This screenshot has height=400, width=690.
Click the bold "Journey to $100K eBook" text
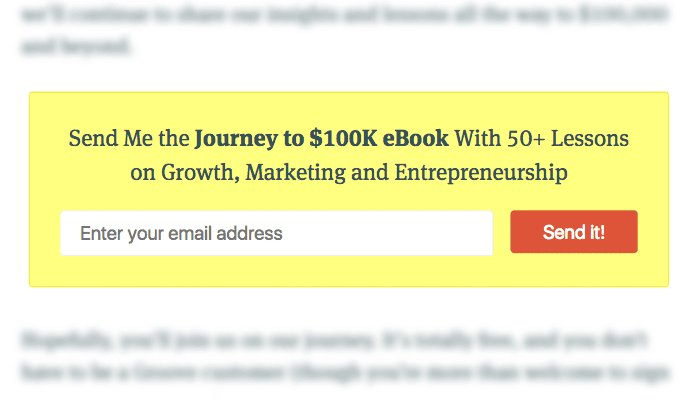(x=322, y=138)
